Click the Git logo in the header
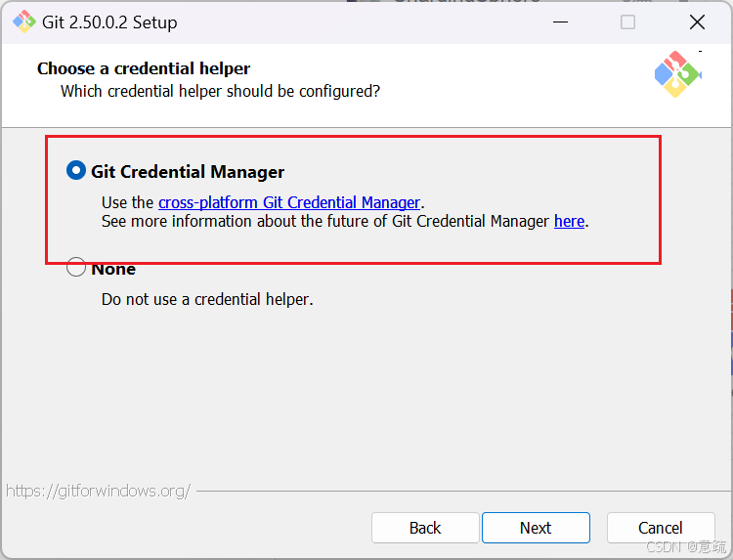 (x=677, y=74)
